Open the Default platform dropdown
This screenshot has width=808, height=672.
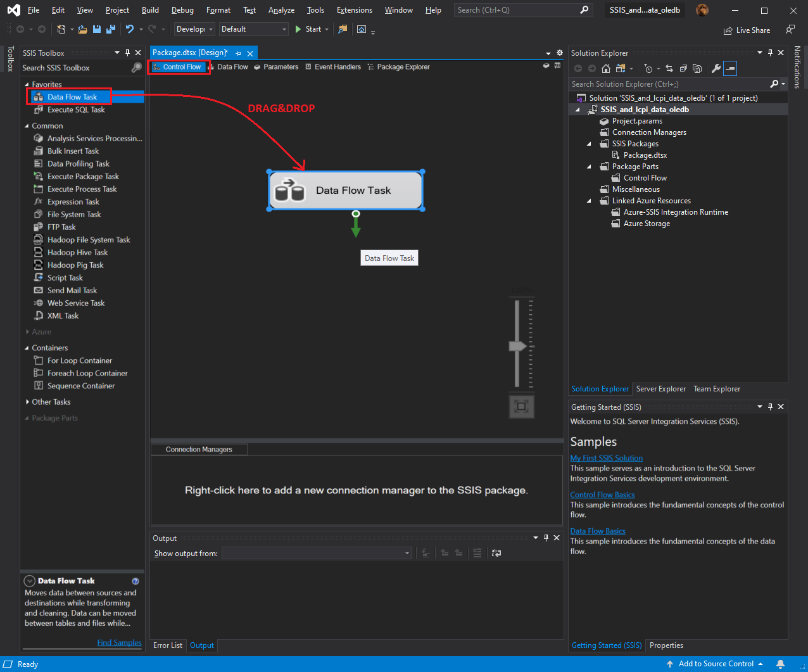click(254, 29)
